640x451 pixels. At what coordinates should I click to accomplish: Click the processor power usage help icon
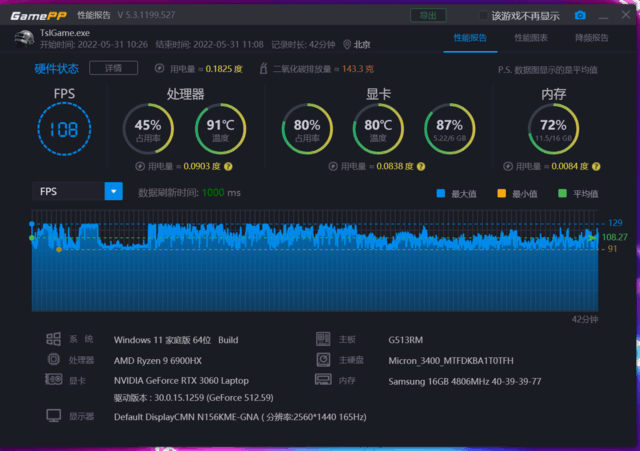pyautogui.click(x=229, y=167)
